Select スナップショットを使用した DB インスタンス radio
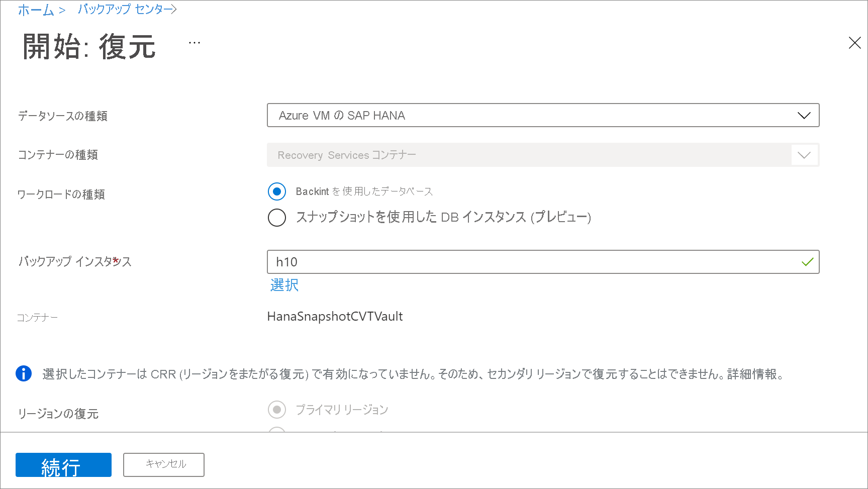This screenshot has height=489, width=868. [277, 218]
